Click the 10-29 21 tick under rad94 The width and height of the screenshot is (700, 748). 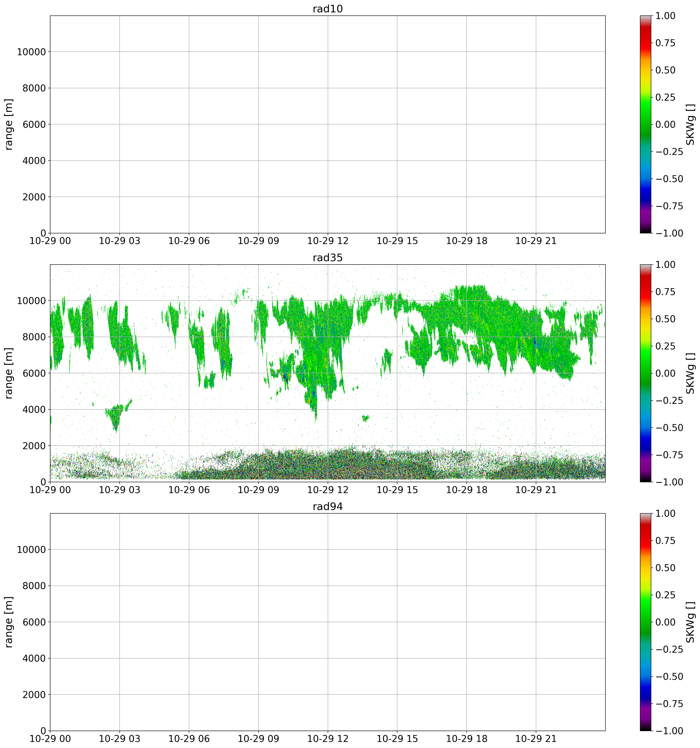tap(536, 739)
